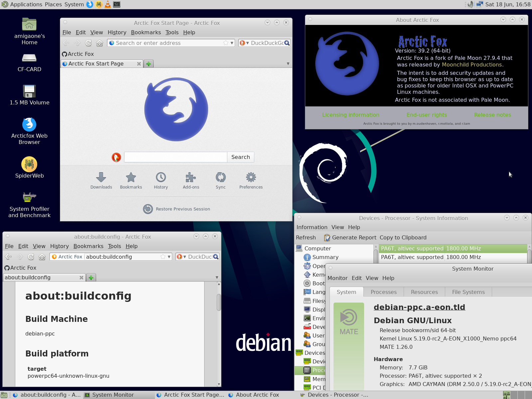Click network icon in top panel

click(479, 4)
